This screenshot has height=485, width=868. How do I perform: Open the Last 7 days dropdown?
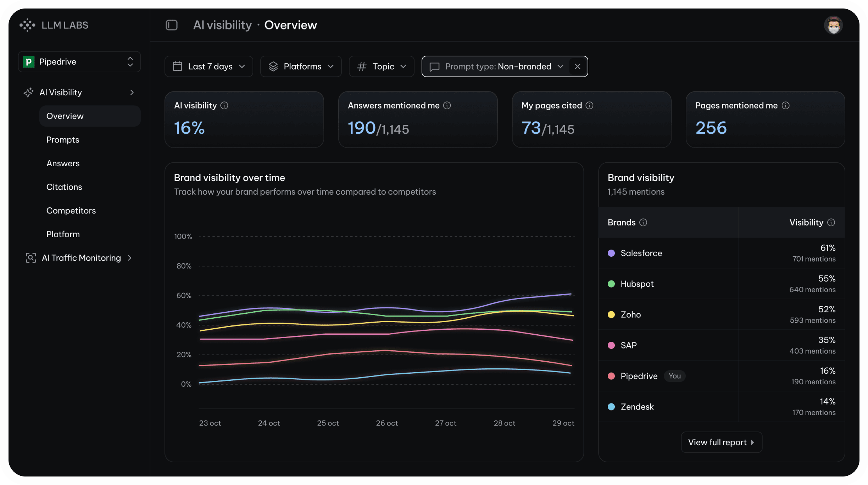pos(209,67)
